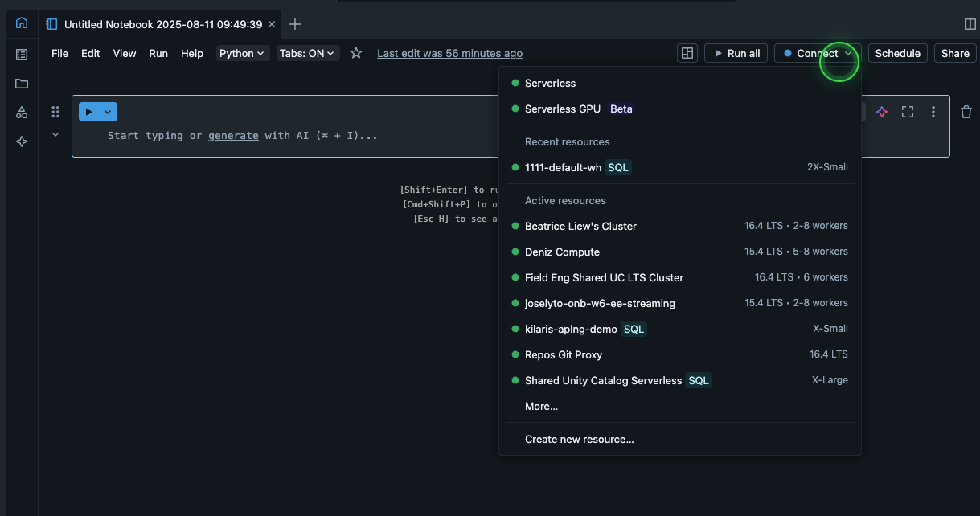Change language with Python dropdown

click(242, 53)
